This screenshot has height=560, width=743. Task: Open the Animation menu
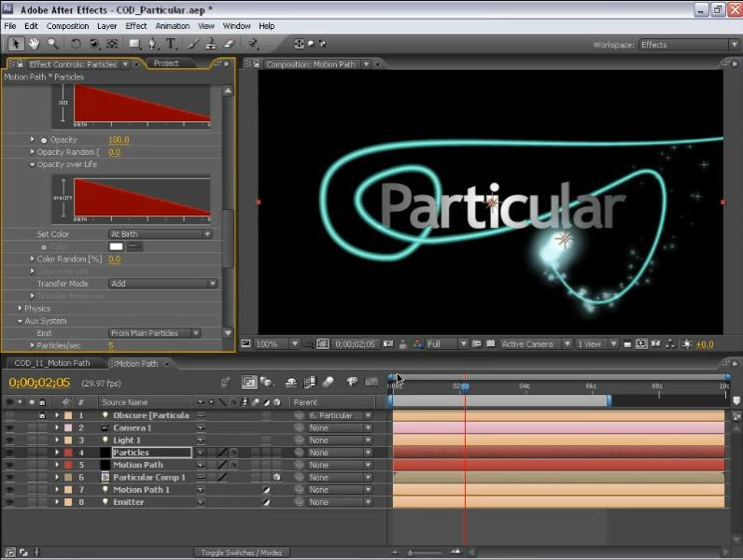[x=173, y=26]
